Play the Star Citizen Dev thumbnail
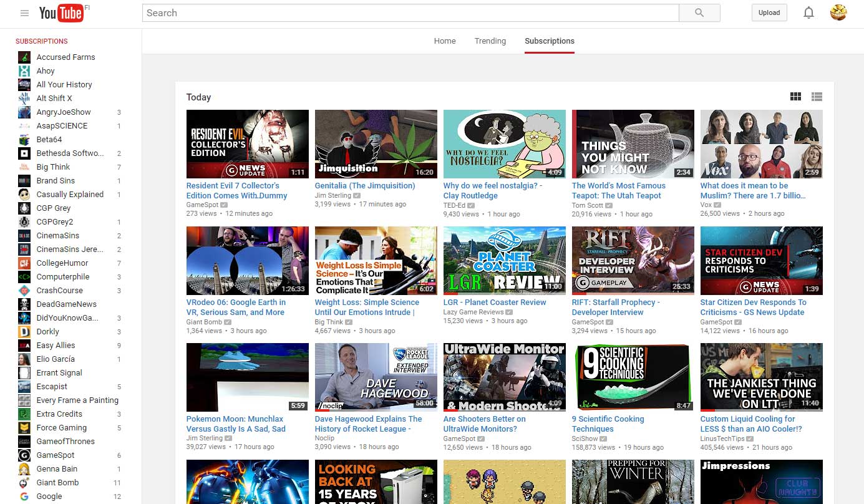This screenshot has width=864, height=504. [762, 261]
